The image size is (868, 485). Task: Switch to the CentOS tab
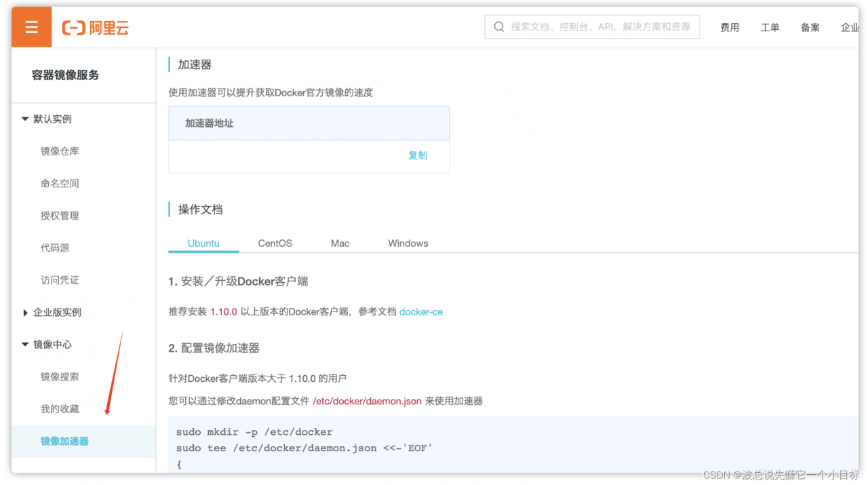click(x=275, y=243)
